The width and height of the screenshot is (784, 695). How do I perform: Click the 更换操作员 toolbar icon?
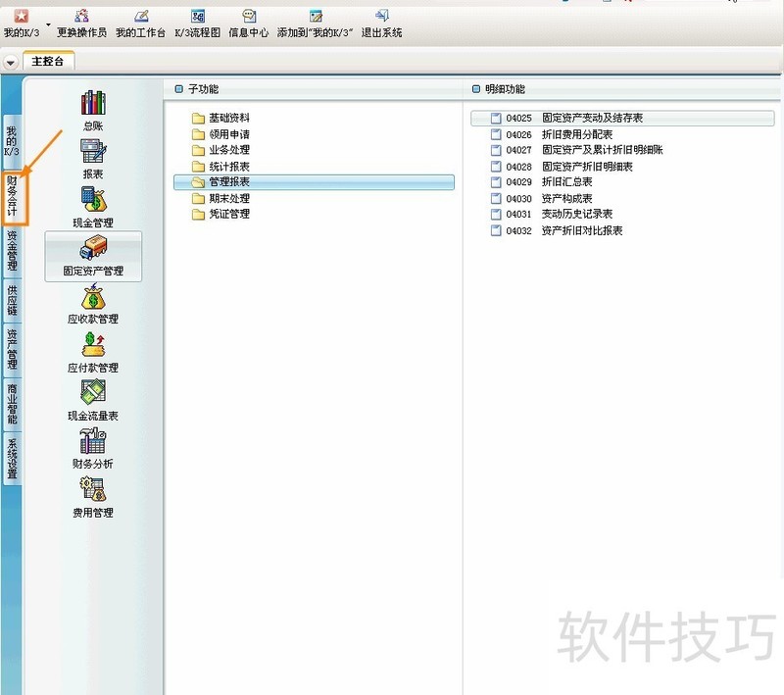point(81,24)
